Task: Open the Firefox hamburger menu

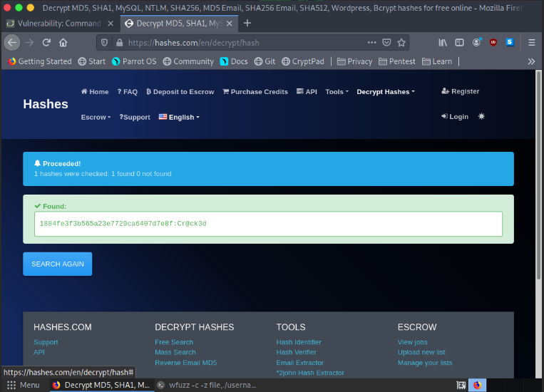Action: click(x=531, y=43)
